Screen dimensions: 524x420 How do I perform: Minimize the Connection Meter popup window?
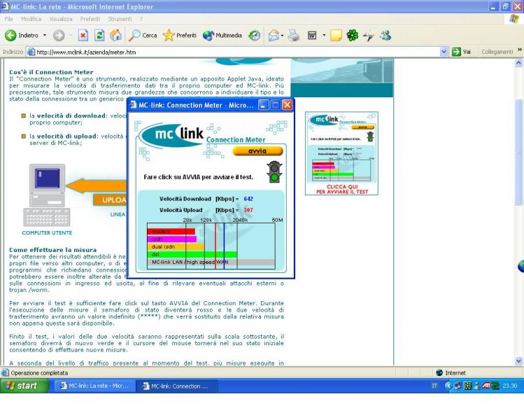pos(263,105)
